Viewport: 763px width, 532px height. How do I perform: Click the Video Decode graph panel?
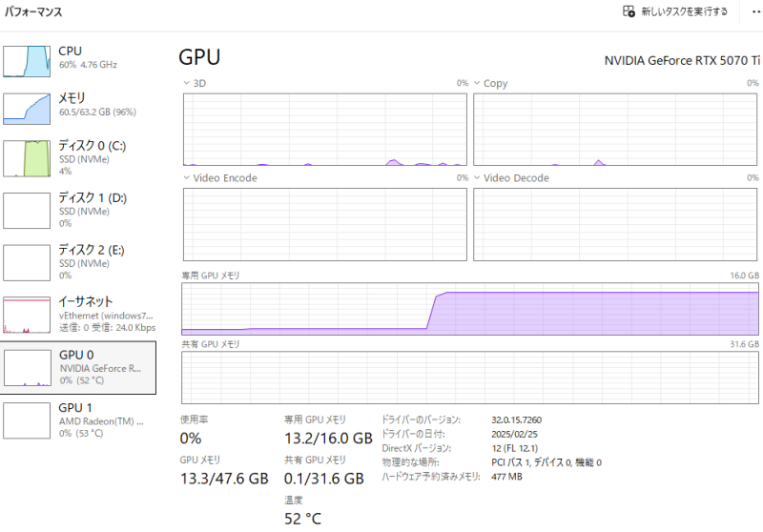click(615, 224)
